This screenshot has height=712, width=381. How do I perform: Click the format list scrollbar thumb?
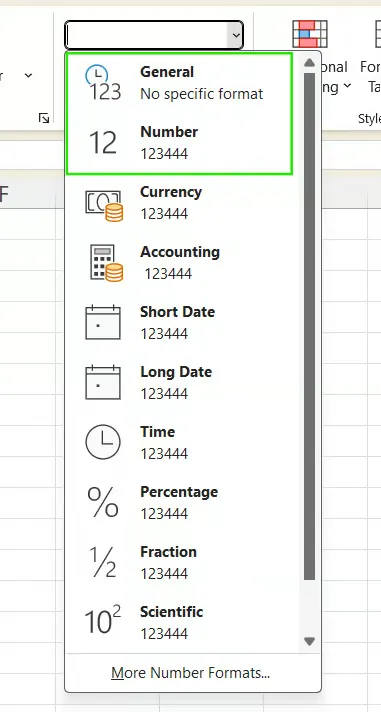309,326
